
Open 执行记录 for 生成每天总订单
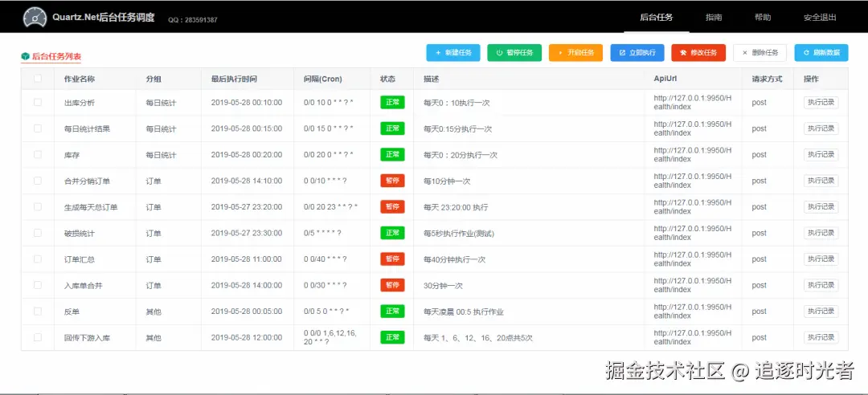point(821,207)
